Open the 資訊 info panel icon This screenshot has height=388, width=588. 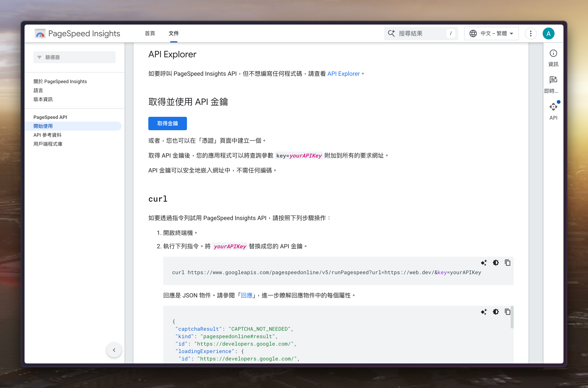point(553,53)
